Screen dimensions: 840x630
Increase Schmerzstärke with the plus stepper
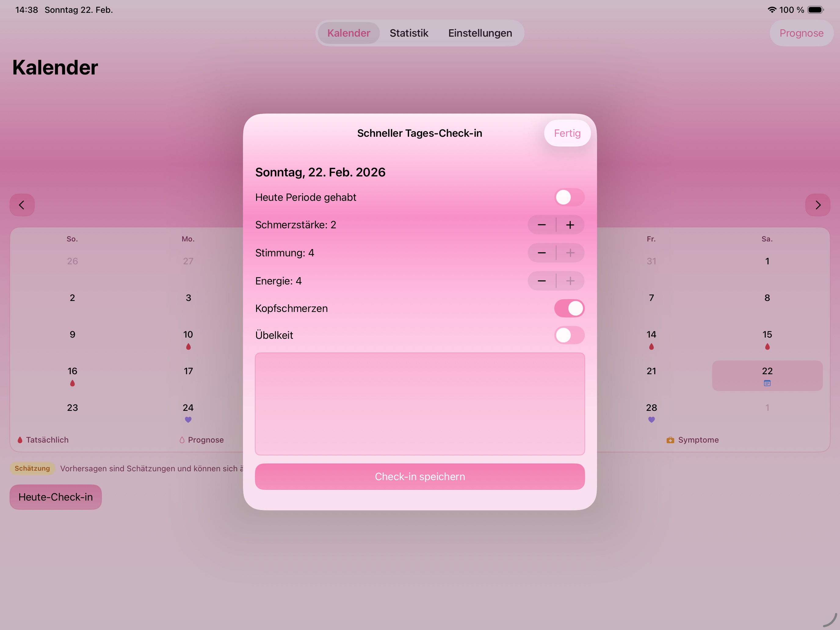pyautogui.click(x=570, y=224)
